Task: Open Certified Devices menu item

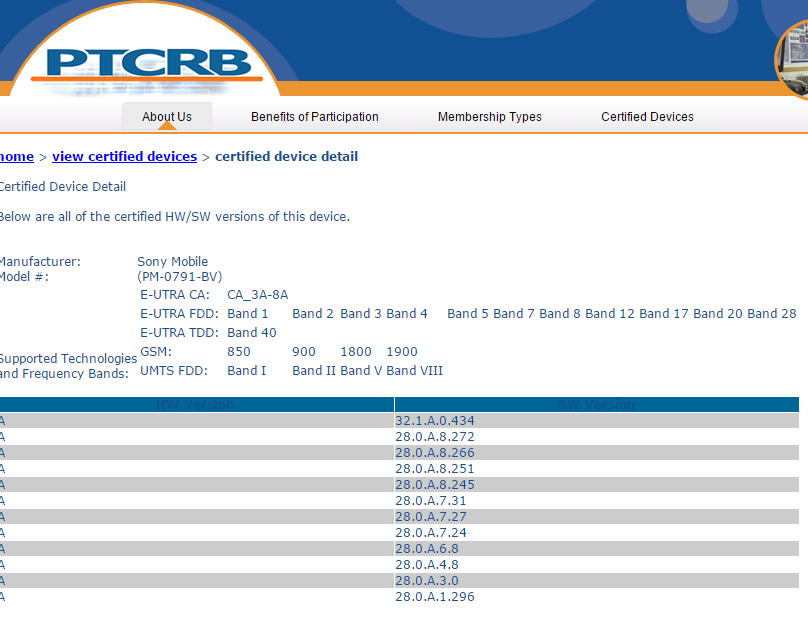Action: point(647,117)
